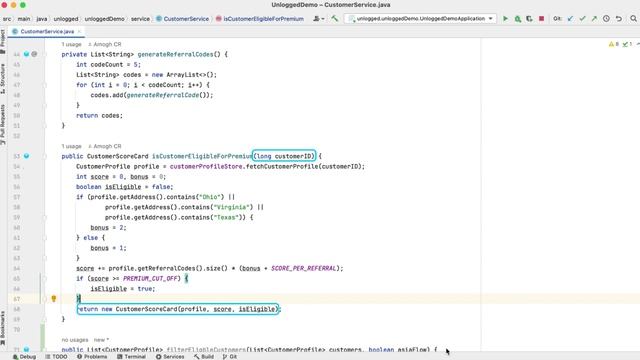Viewport: 640px width, 360px height.
Task: Click the src breadcrumb
Action: 7,19
